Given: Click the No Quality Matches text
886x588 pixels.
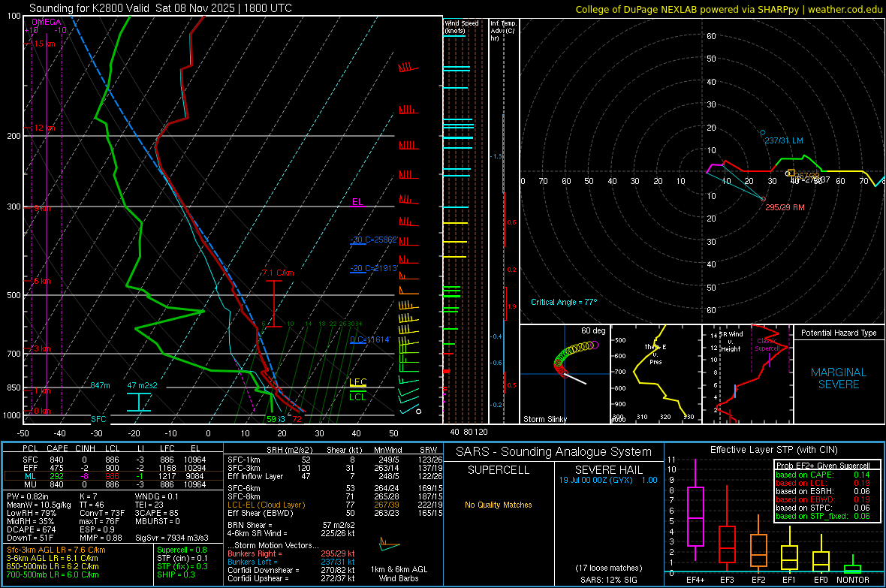Looking at the screenshot, I should pyautogui.click(x=499, y=505).
